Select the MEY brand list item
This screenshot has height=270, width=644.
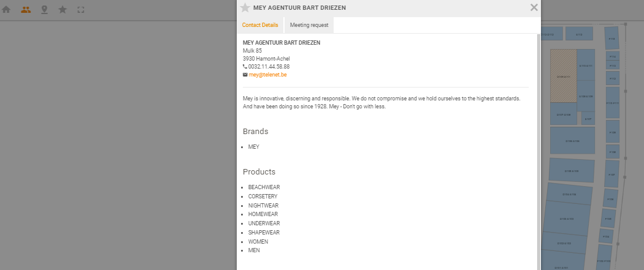(254, 147)
